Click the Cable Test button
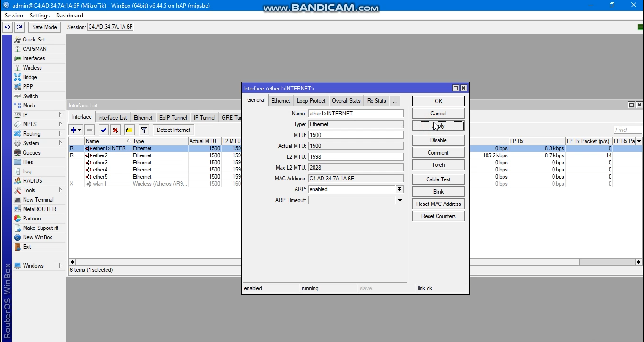The image size is (644, 342). coord(438,179)
